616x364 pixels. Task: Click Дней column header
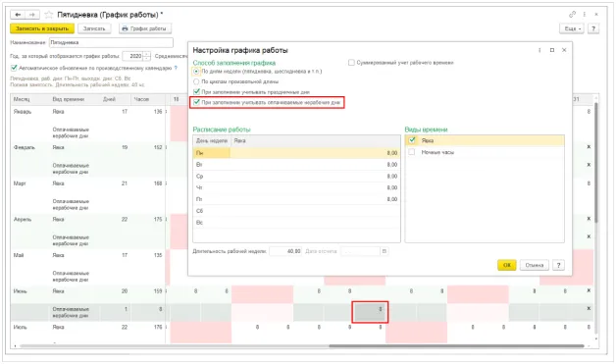click(115, 99)
